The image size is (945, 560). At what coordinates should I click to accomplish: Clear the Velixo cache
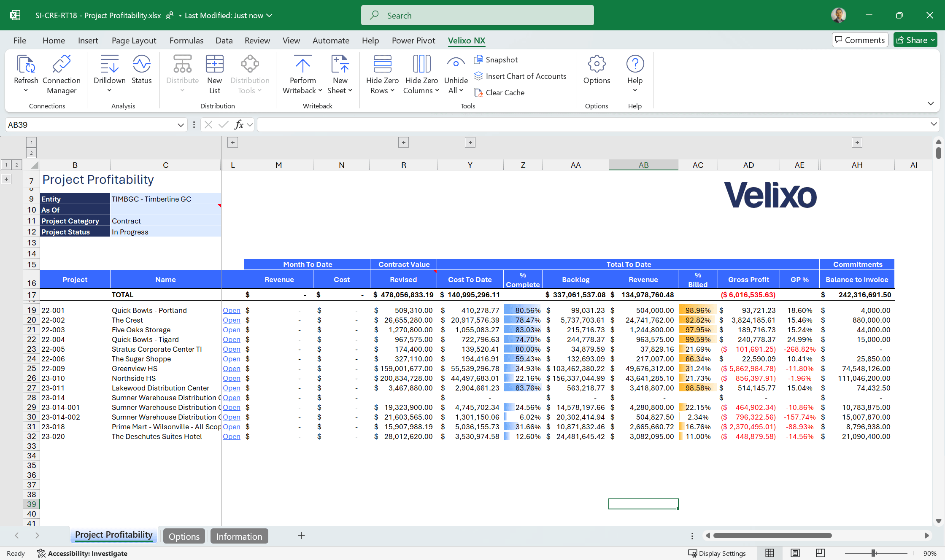(x=499, y=93)
